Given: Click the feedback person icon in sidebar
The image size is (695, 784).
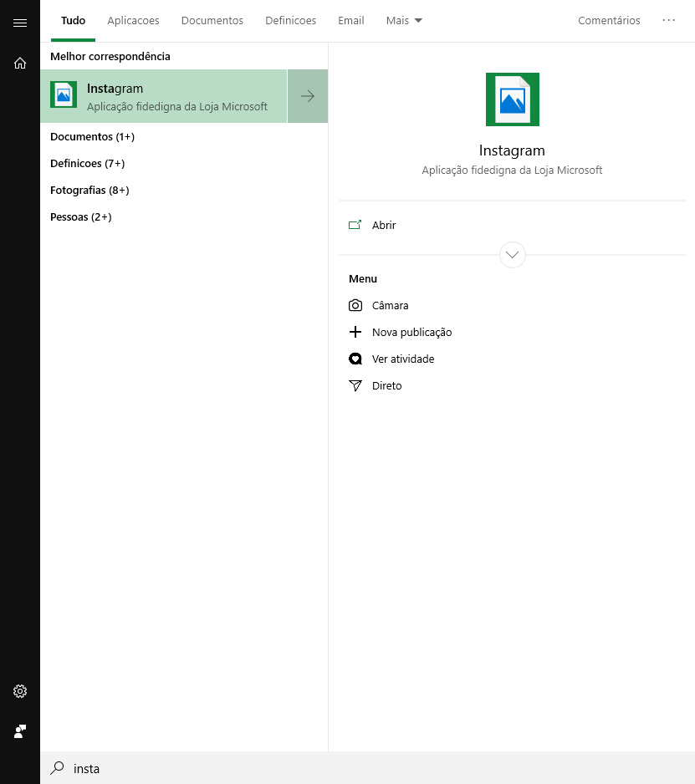Looking at the screenshot, I should [20, 731].
